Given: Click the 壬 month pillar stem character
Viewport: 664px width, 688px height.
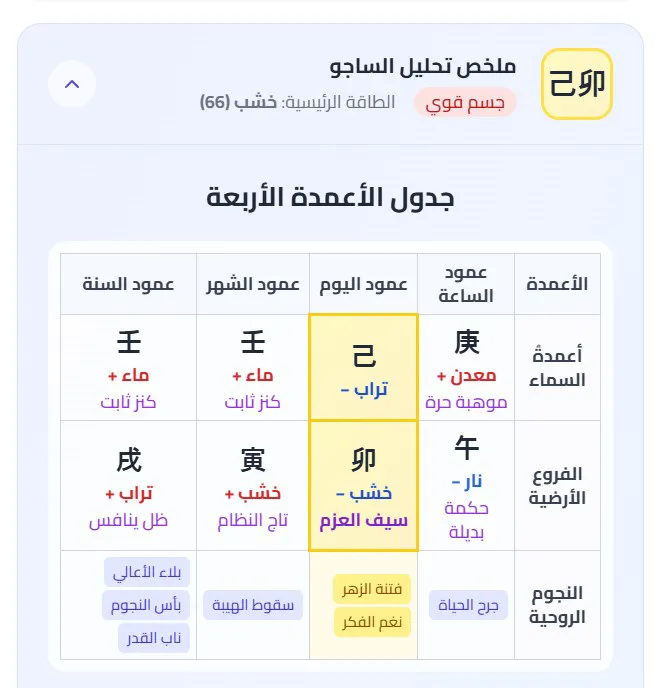Looking at the screenshot, I should click(x=253, y=343).
